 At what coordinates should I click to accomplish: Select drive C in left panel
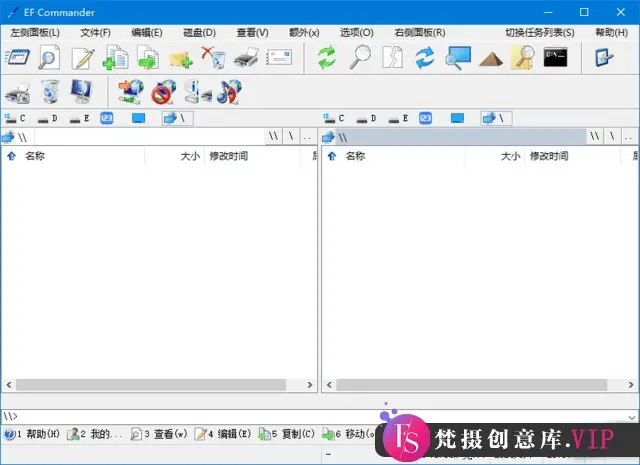tap(15, 118)
